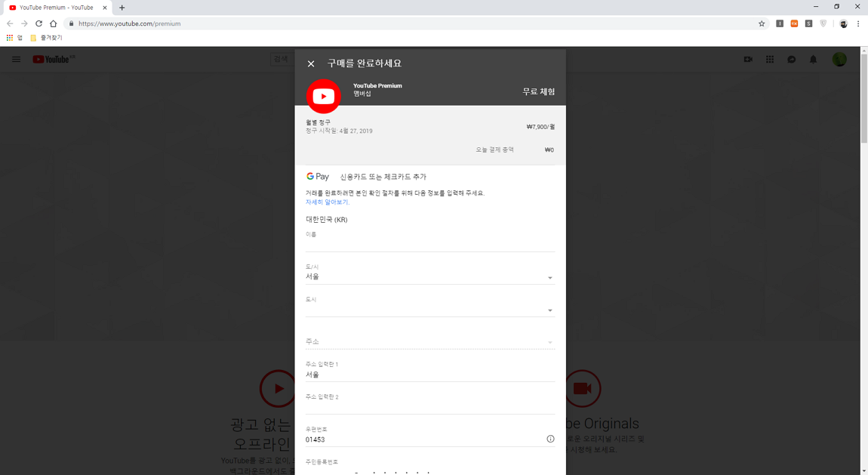The width and height of the screenshot is (868, 475).
Task: Click the address bar URL
Action: pos(130,24)
